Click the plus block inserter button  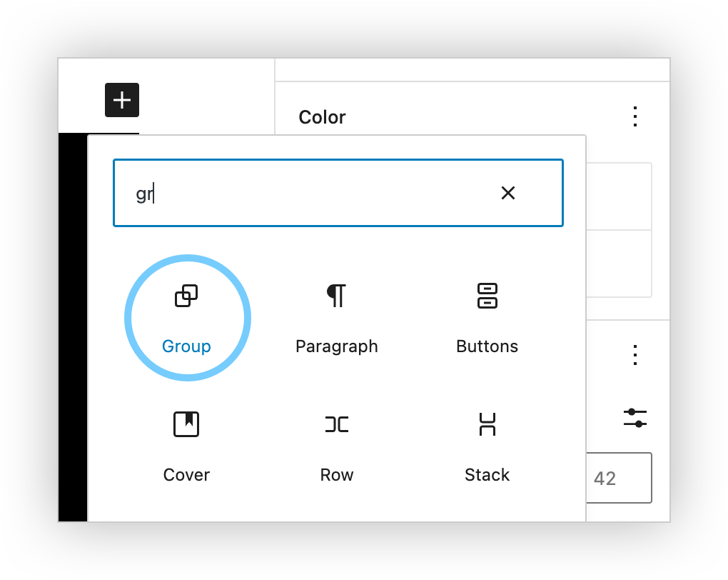(x=122, y=100)
